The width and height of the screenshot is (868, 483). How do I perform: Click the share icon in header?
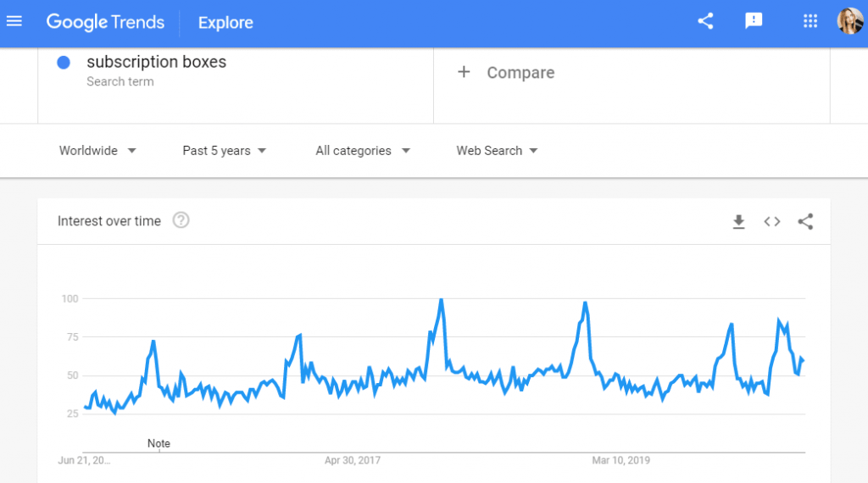click(705, 21)
